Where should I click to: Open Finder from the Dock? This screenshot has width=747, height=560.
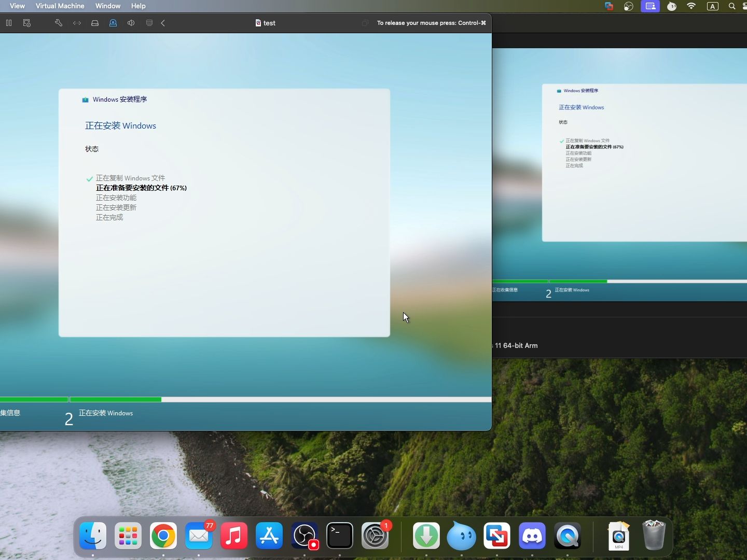point(93,536)
